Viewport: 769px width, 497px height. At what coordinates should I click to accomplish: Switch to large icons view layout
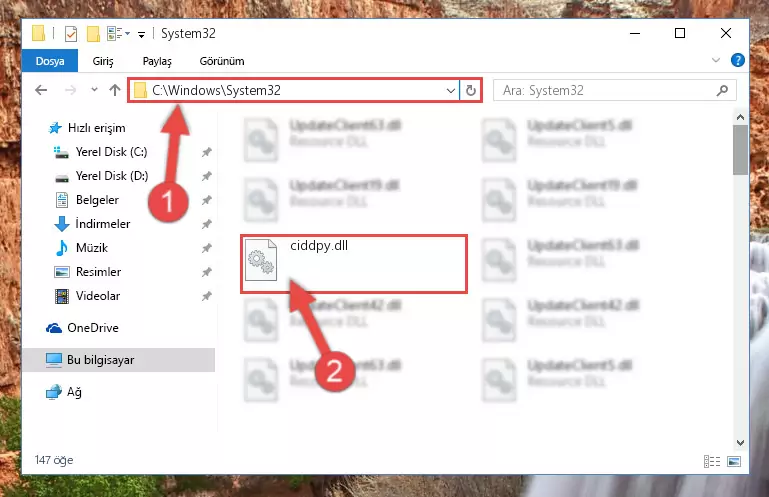pos(734,461)
